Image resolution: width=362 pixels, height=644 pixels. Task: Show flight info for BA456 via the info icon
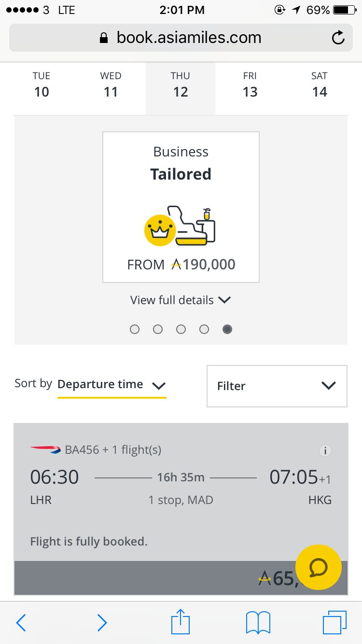tap(326, 450)
